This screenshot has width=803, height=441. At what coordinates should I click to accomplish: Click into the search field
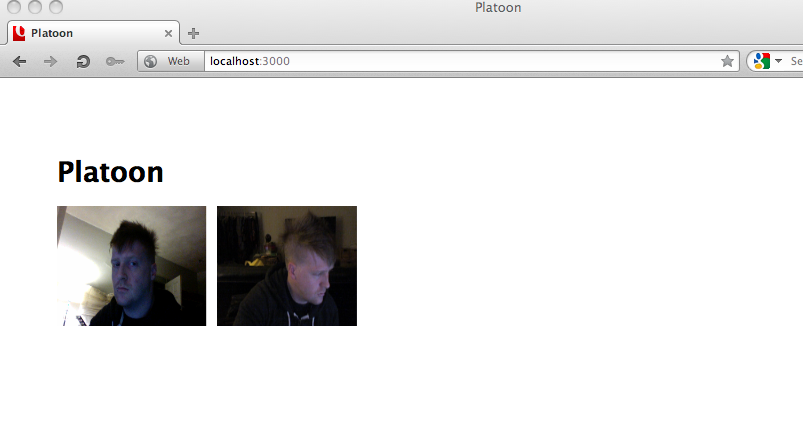(x=795, y=62)
